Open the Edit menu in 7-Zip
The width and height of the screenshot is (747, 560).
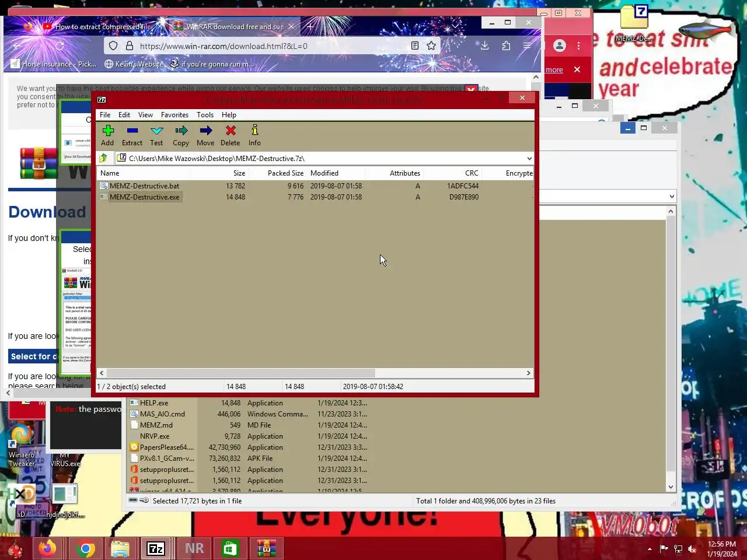click(x=124, y=115)
